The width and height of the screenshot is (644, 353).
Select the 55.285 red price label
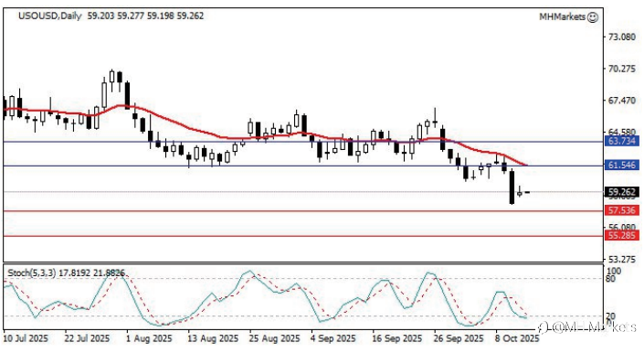tap(622, 235)
